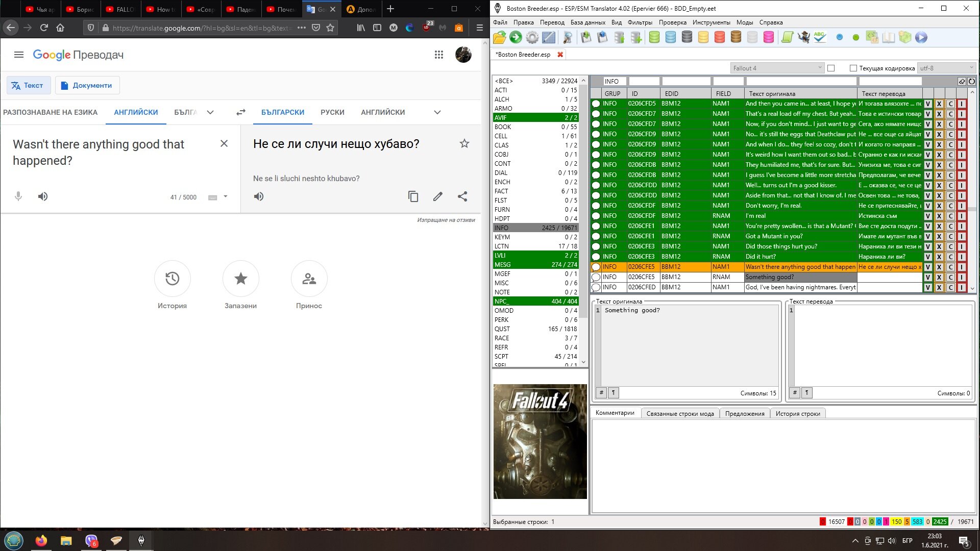
Task: Click the green database icon
Action: 654,37
